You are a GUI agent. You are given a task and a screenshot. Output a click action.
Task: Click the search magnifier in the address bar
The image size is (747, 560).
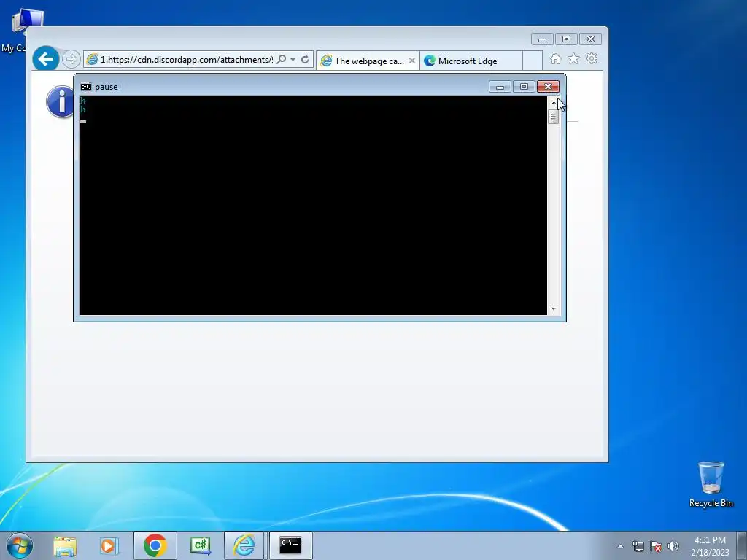click(x=281, y=59)
